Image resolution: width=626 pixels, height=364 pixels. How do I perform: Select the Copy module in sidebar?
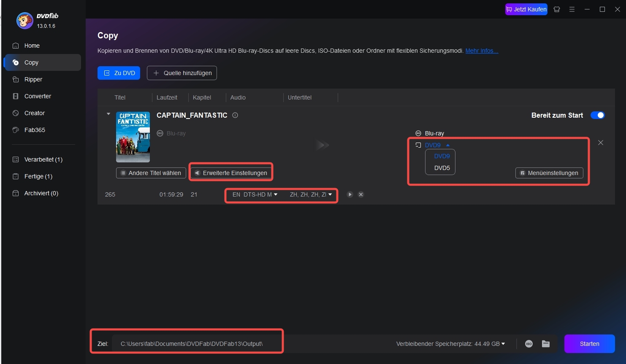[x=42, y=62]
